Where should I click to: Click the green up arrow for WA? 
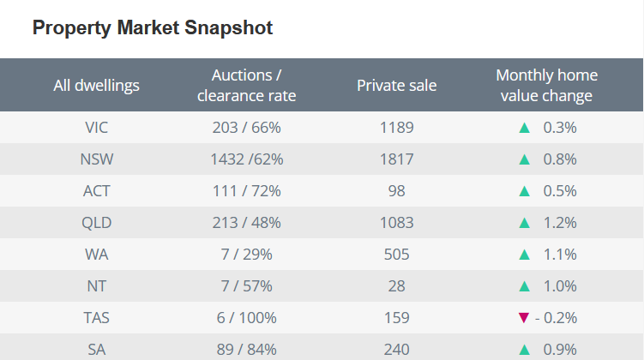pos(525,255)
